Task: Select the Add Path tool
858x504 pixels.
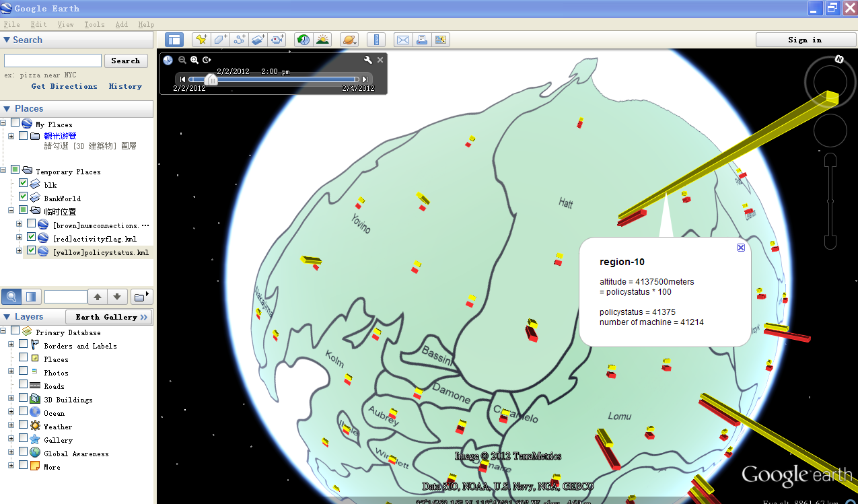Action: pos(239,40)
